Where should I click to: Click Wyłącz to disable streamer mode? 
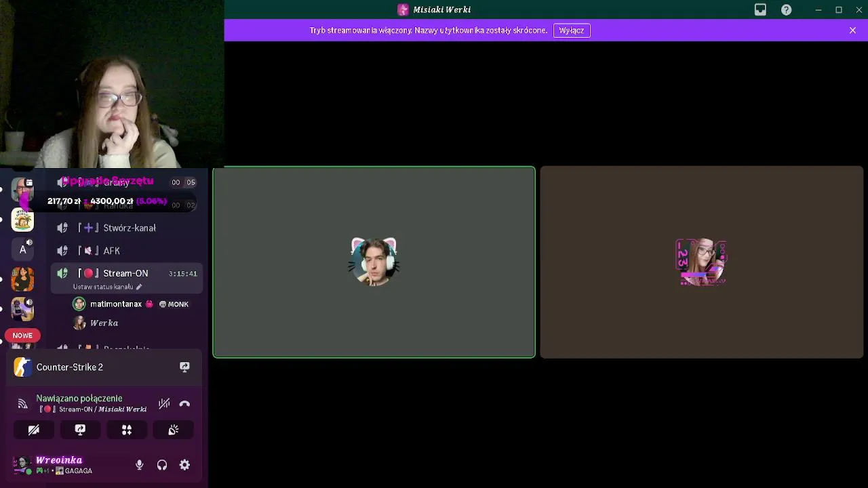pos(572,30)
